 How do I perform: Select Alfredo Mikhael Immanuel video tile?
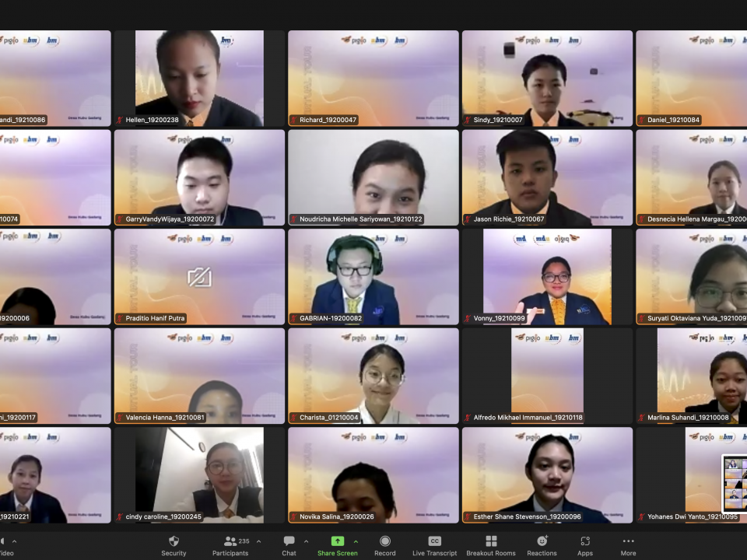point(547,376)
